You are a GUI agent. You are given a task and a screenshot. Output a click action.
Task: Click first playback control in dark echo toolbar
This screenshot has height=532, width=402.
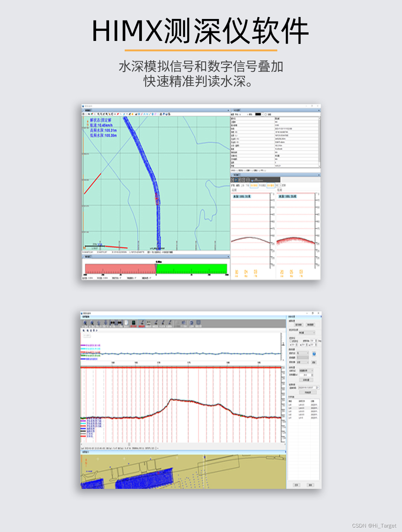[x=233, y=180]
